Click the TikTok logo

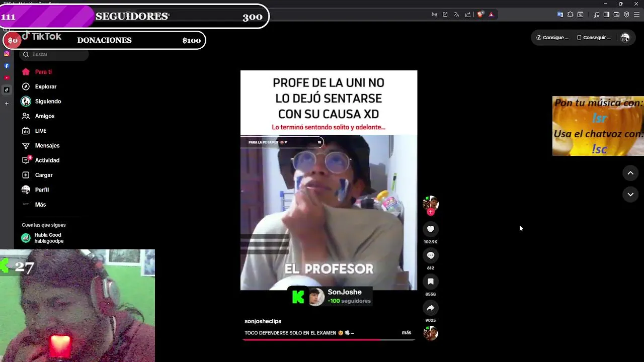[41, 36]
